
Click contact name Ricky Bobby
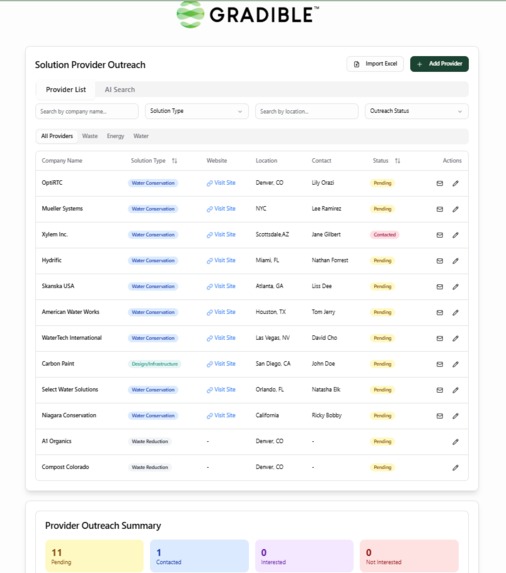326,415
